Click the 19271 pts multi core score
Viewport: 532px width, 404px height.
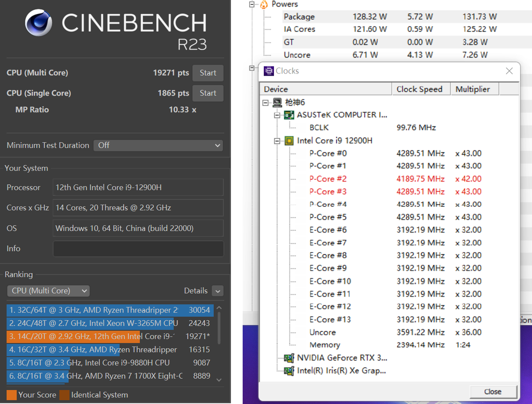pos(171,73)
